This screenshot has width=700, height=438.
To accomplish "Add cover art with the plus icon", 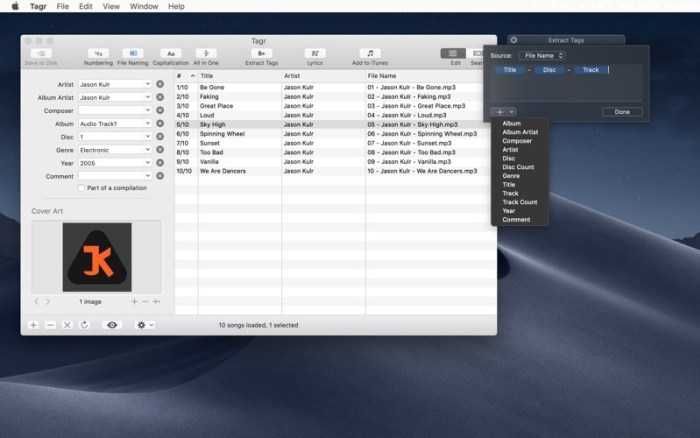I will tap(134, 301).
